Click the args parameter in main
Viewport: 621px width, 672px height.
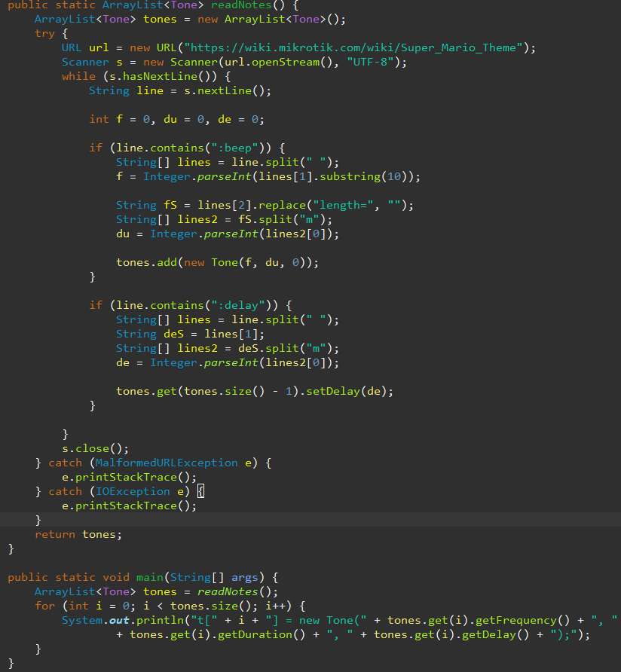tap(244, 577)
